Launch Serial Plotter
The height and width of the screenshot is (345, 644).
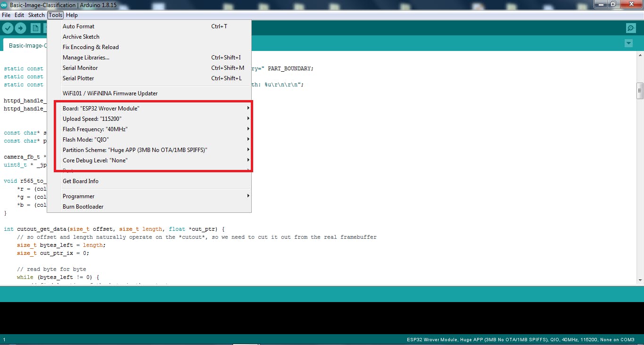[149, 78]
